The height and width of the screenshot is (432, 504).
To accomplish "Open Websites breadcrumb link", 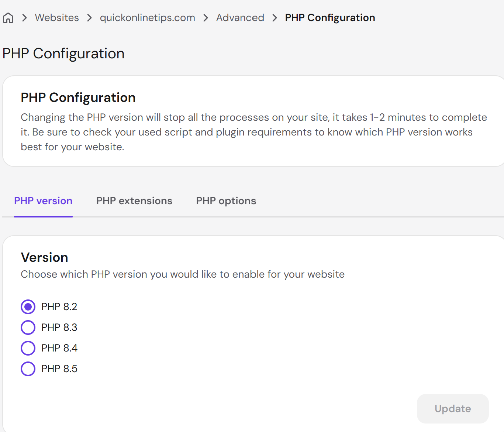I will click(57, 18).
